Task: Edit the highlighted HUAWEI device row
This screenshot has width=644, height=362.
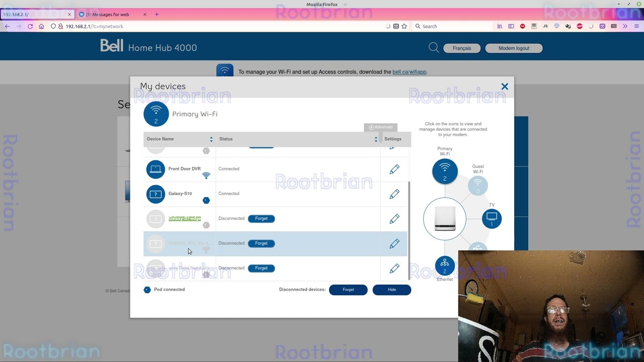Action: coord(394,243)
